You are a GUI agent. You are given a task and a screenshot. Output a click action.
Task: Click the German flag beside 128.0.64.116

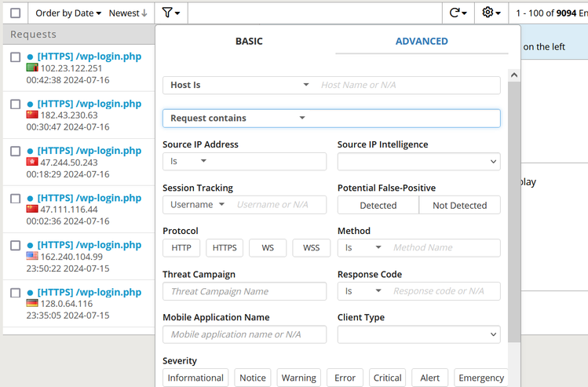[x=32, y=304]
